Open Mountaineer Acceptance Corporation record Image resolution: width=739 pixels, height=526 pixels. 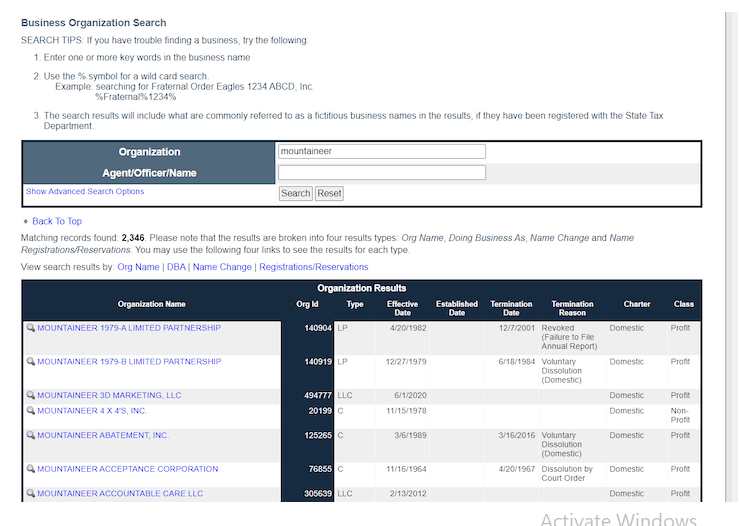127,469
